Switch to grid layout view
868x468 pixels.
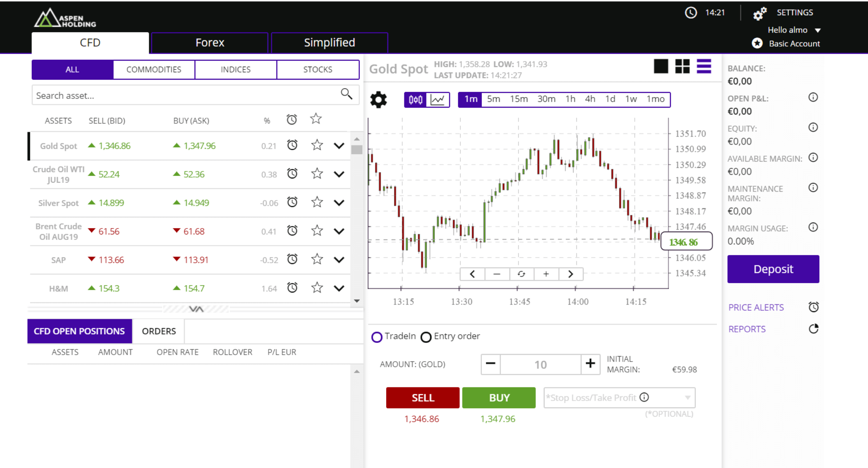[x=682, y=65]
